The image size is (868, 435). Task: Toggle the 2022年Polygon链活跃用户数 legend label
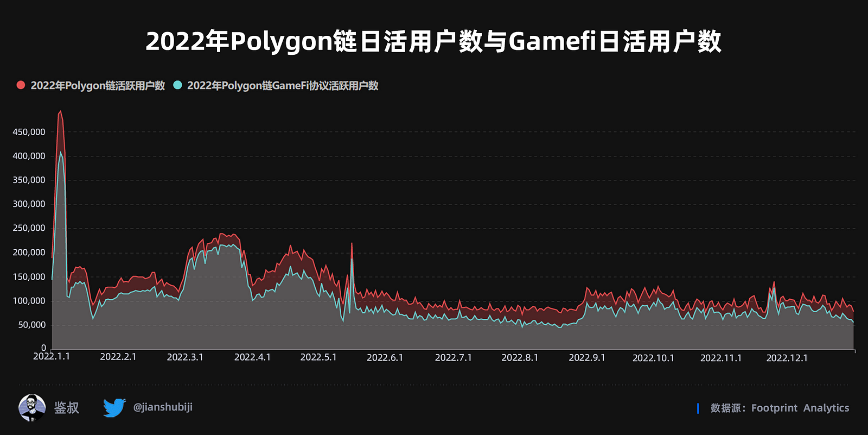pos(98,86)
